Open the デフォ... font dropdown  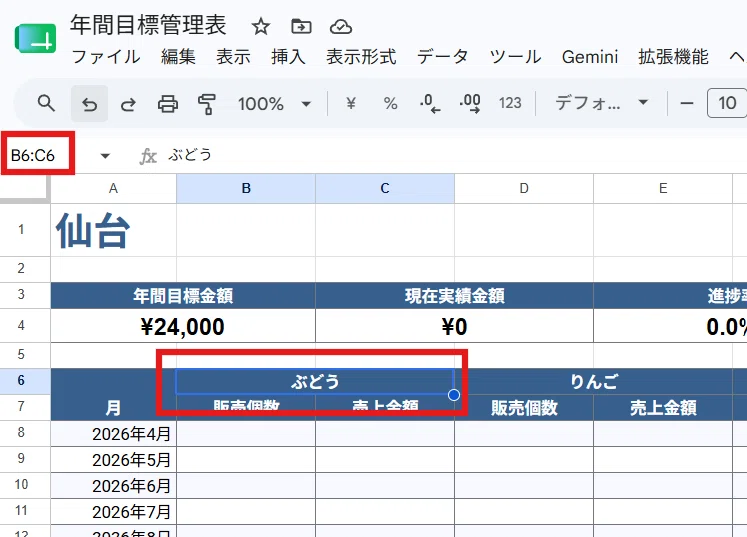(602, 103)
